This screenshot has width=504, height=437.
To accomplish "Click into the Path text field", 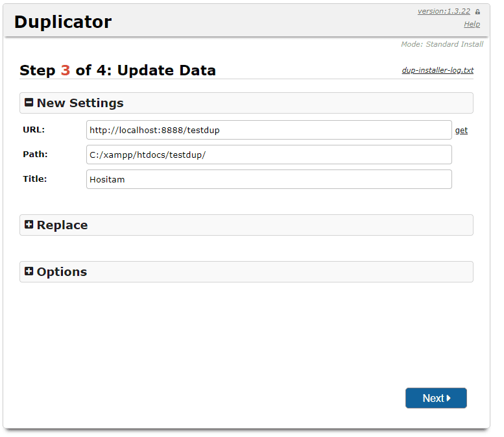I will tap(269, 155).
